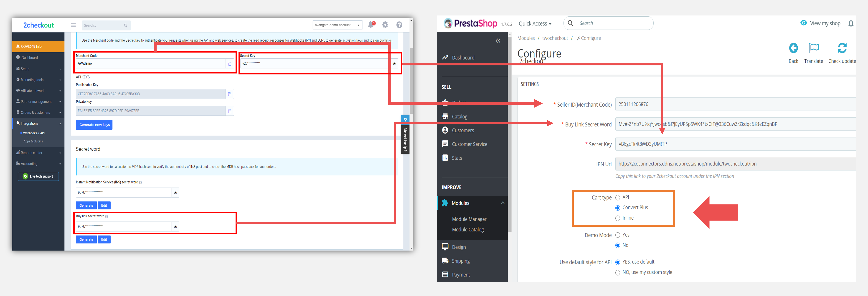Open Module Catalog

pyautogui.click(x=468, y=230)
